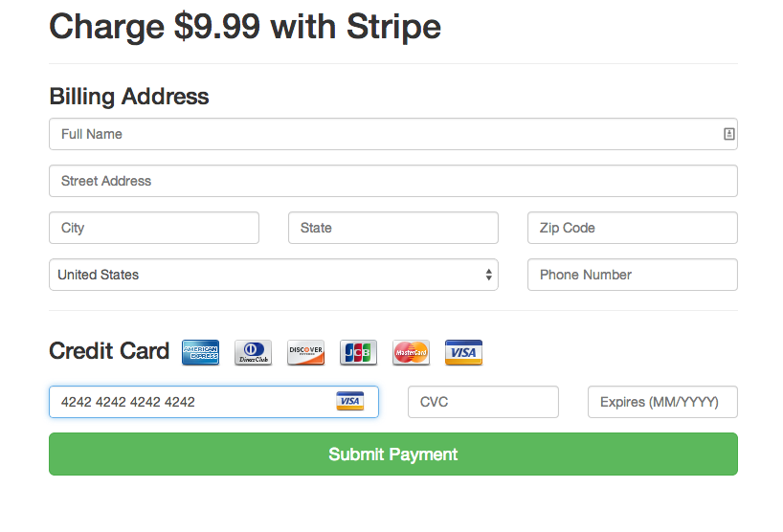Click the MasterCard card icon
The image size is (783, 532).
[x=411, y=352]
